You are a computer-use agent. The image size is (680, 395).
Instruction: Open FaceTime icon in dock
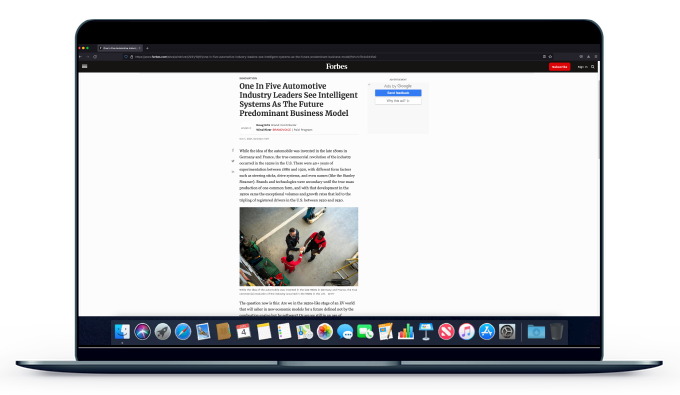point(365,332)
